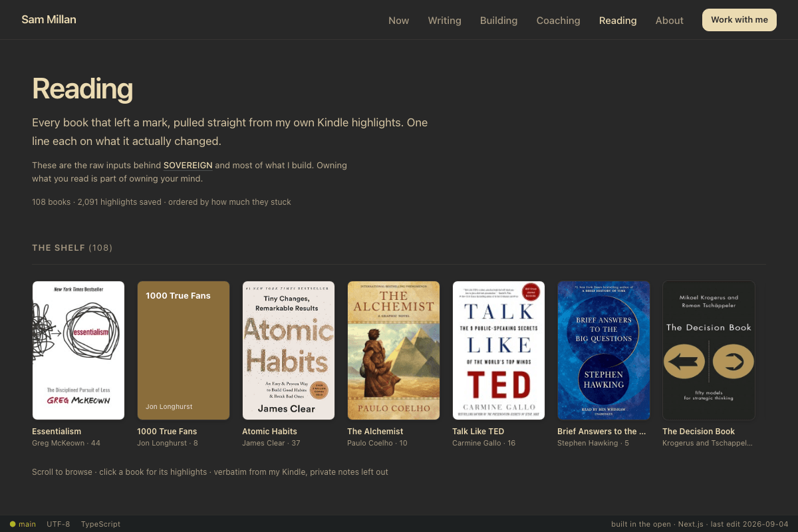
Task: Go home via Sam Millan site name
Action: [x=49, y=19]
